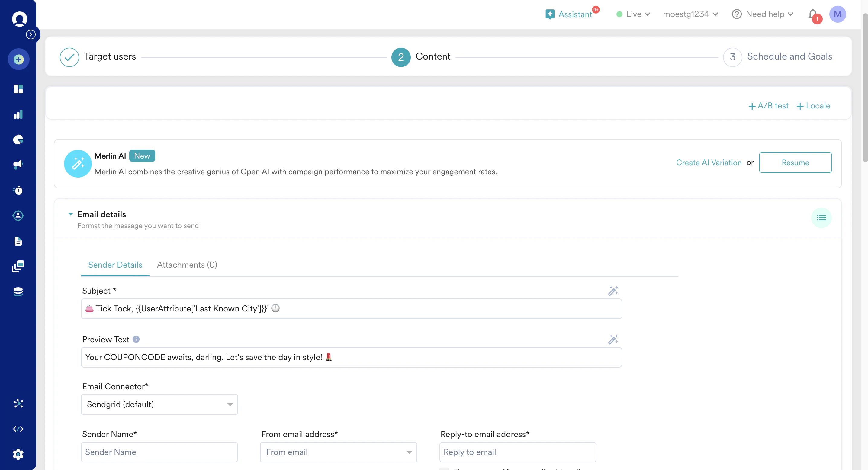The image size is (868, 470).
Task: Open the Live environment dropdown
Action: click(x=633, y=14)
